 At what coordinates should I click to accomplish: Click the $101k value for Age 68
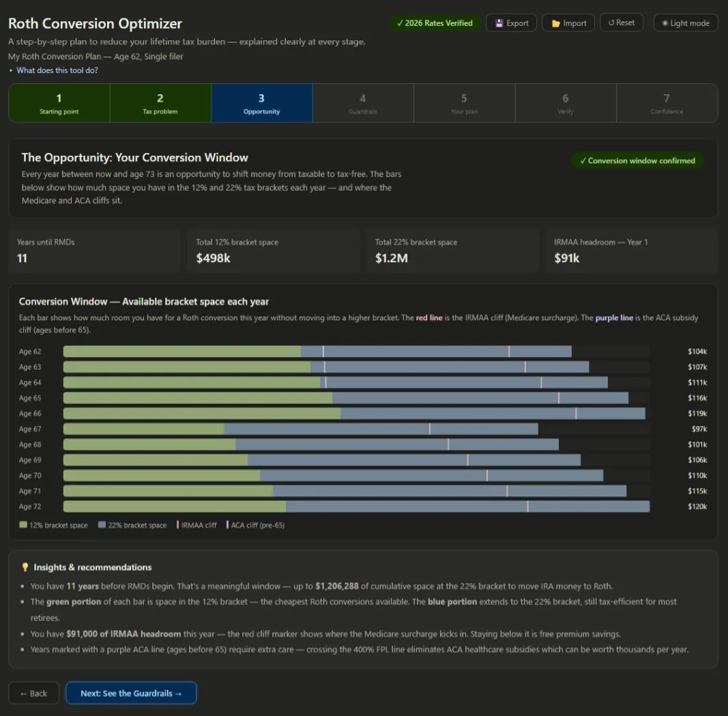tap(697, 444)
